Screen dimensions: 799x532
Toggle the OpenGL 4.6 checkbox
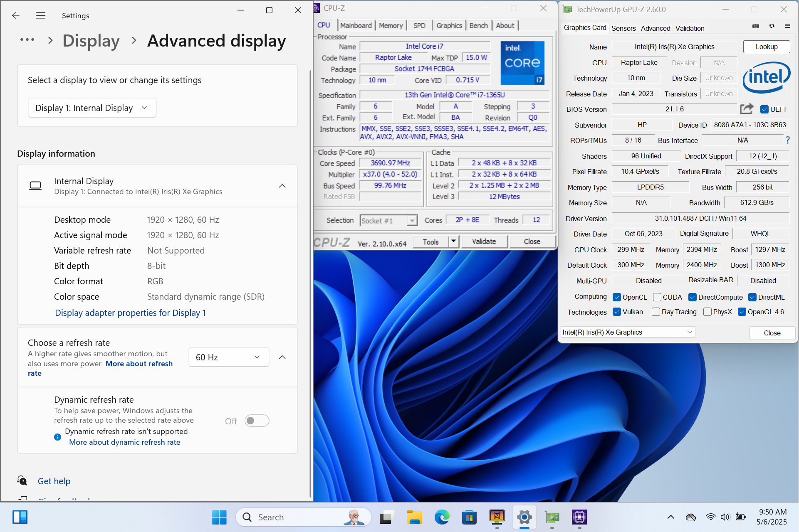tap(742, 312)
